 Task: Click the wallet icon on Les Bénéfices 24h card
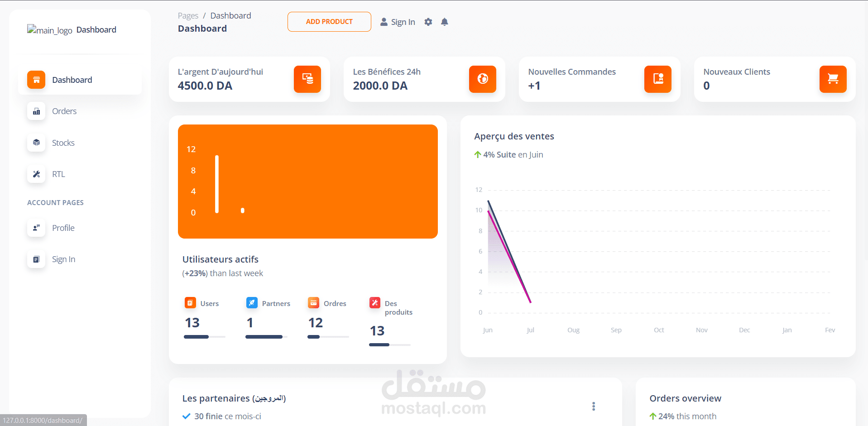pos(482,79)
